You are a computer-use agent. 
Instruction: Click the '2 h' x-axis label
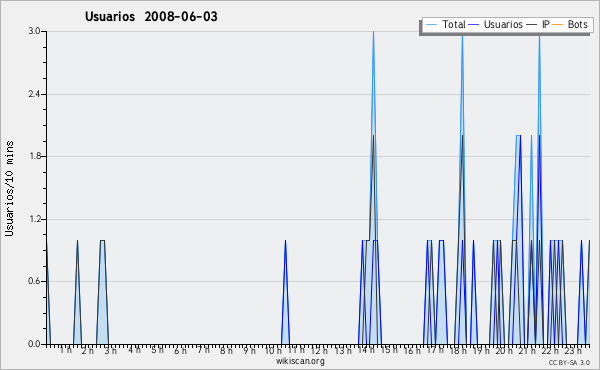(x=88, y=350)
